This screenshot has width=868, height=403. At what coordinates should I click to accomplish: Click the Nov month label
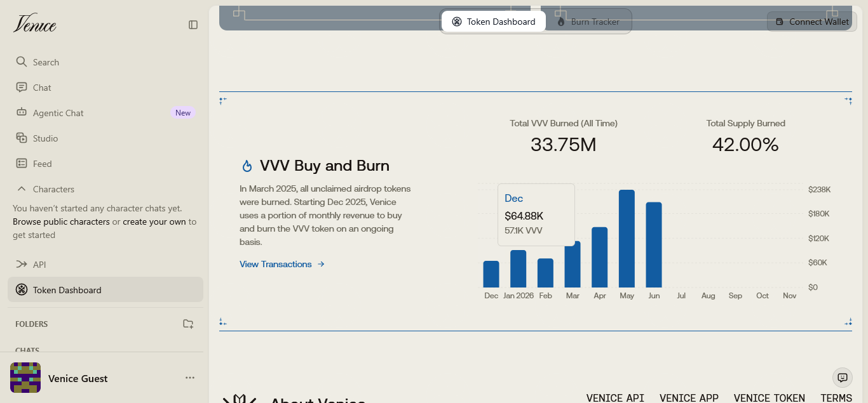[790, 296]
